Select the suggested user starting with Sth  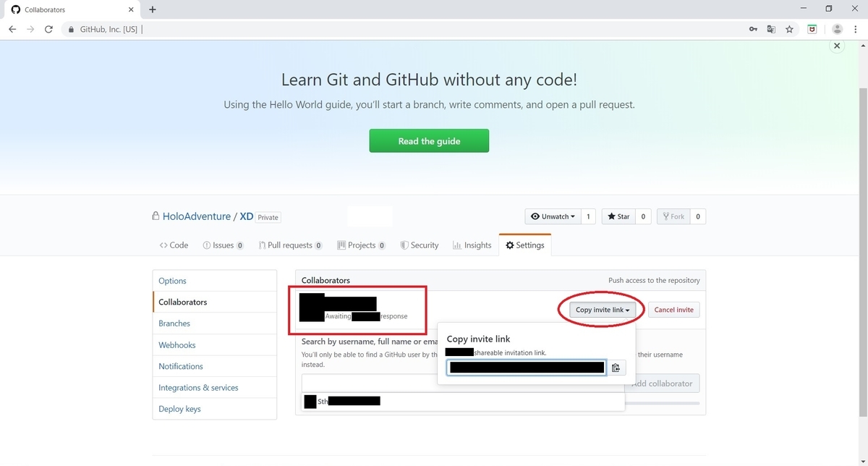(463, 401)
